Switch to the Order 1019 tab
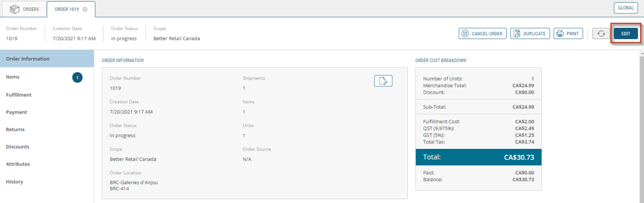Viewport: 644px width, 203px height. tap(67, 9)
